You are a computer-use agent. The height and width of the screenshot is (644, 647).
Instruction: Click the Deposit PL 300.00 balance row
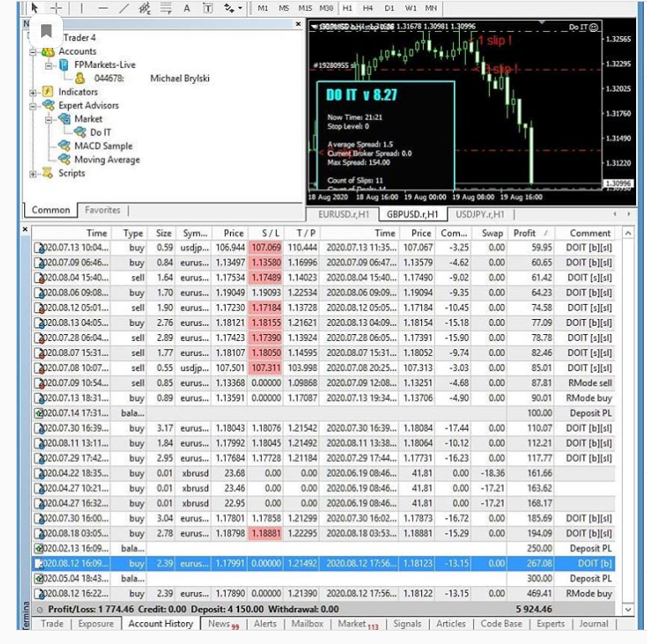pyautogui.click(x=324, y=579)
